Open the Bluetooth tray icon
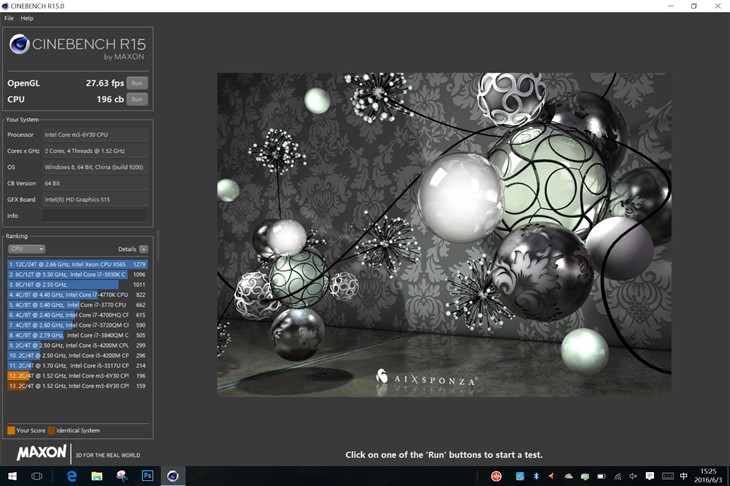730x486 pixels. click(536, 476)
